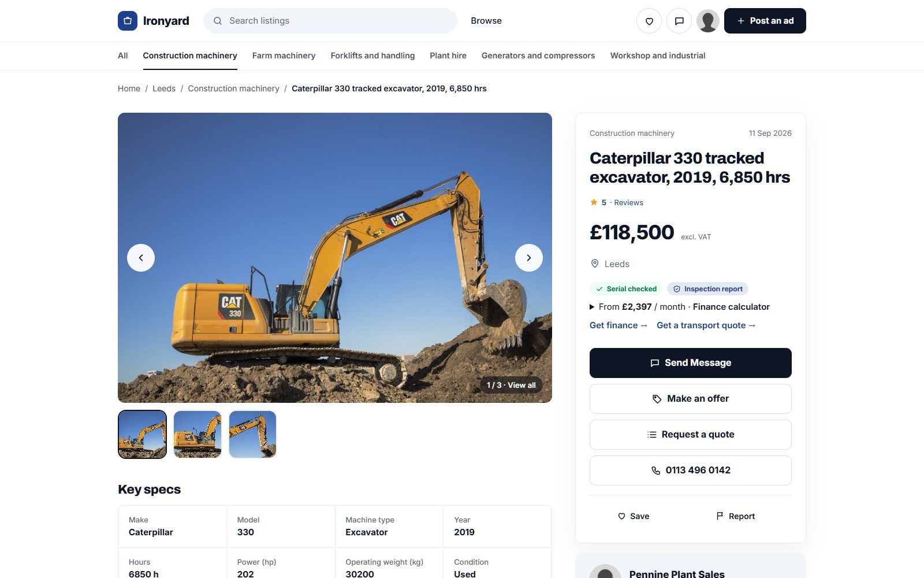924x578 pixels.
Task: Report this listing flag button
Action: tap(735, 516)
